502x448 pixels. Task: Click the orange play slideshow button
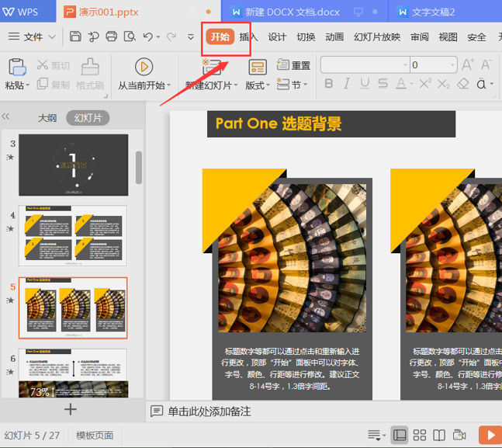pos(490,435)
